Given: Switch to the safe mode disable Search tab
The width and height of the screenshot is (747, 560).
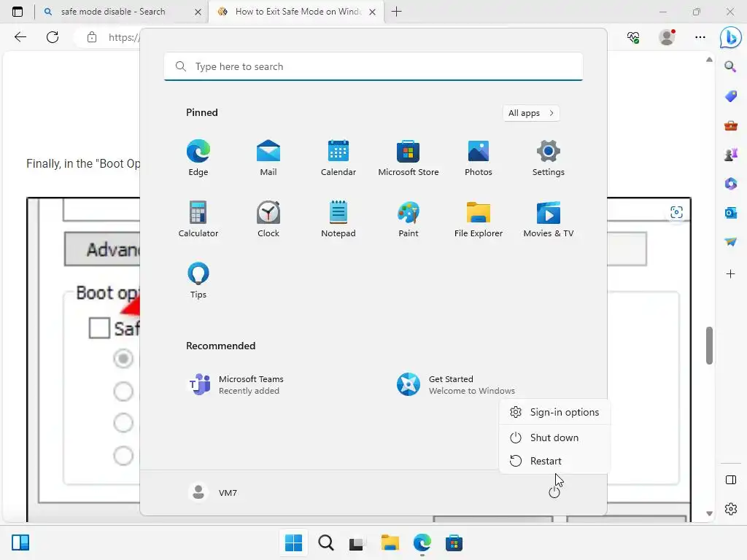Looking at the screenshot, I should (113, 12).
